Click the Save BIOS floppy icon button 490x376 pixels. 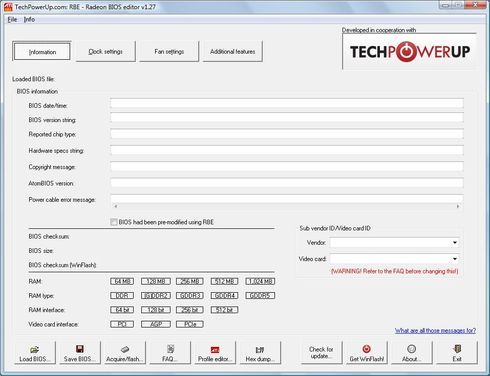pyautogui.click(x=79, y=353)
